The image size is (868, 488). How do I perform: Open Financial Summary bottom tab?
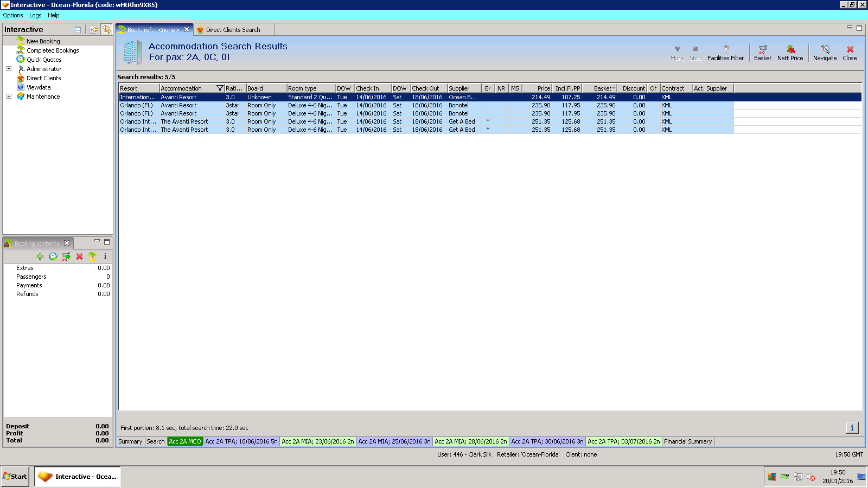(687, 441)
